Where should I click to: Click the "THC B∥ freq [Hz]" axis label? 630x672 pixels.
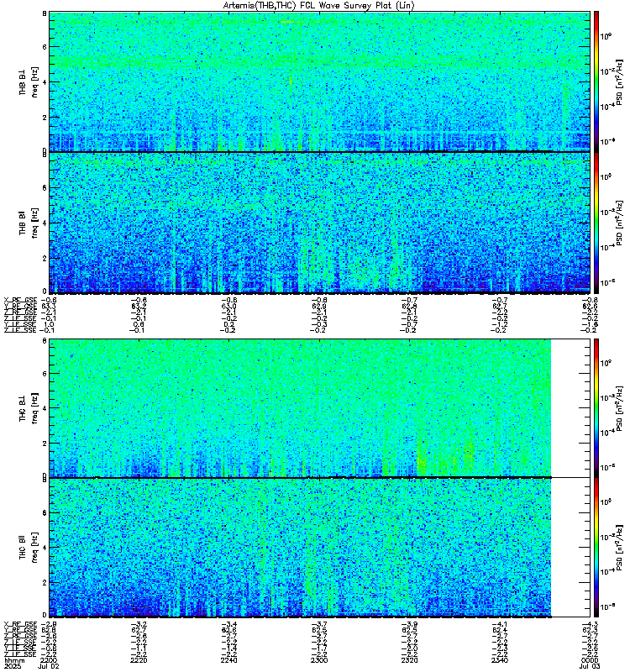pos(29,548)
